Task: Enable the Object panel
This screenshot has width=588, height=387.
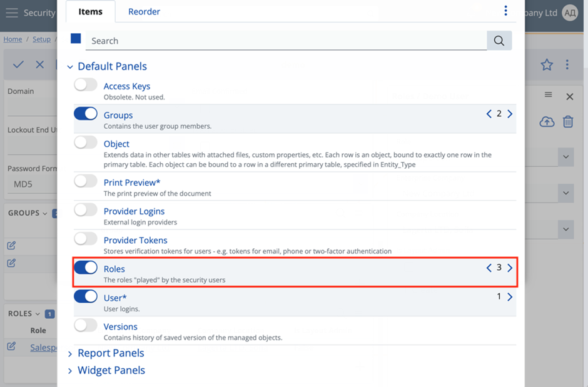Action: tap(86, 143)
